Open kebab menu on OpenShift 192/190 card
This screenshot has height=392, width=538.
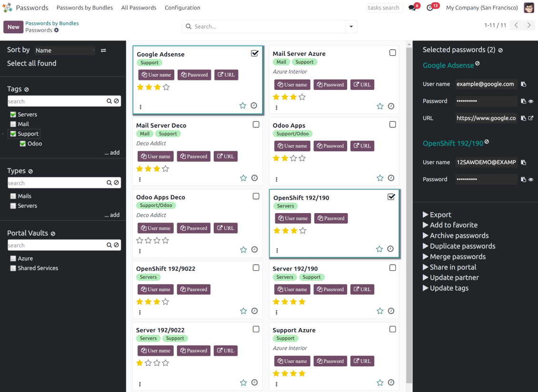(x=277, y=251)
